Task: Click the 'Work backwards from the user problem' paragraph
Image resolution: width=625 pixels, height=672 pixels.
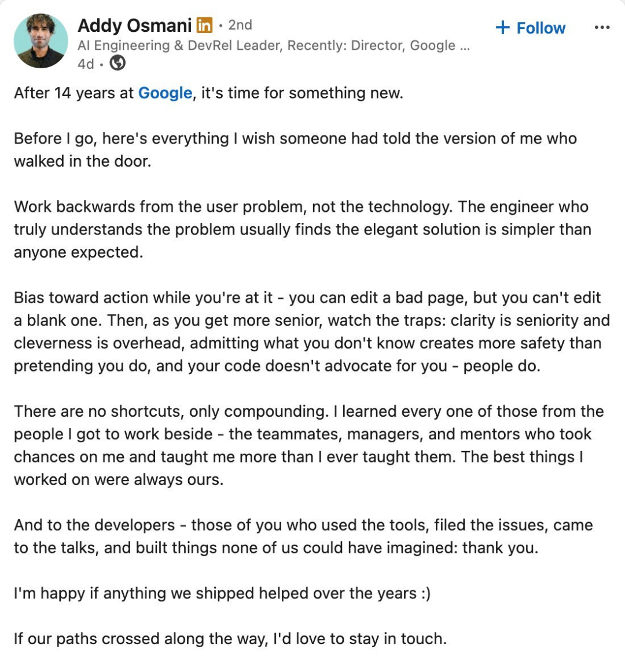Action: coord(303,229)
